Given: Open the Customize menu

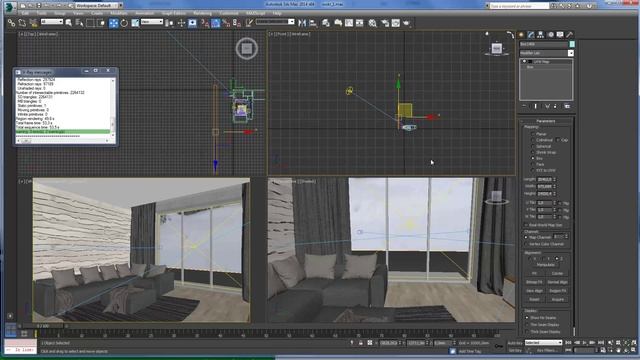Looking at the screenshot, I should point(229,13).
